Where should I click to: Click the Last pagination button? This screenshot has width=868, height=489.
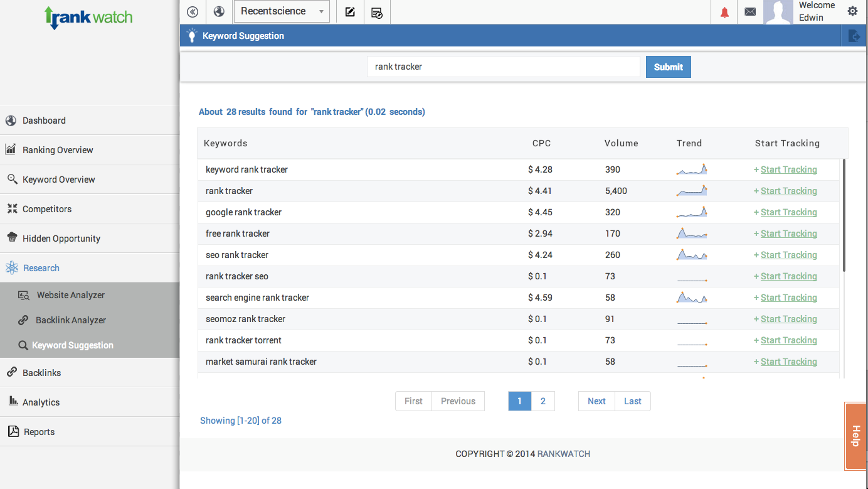pyautogui.click(x=633, y=401)
